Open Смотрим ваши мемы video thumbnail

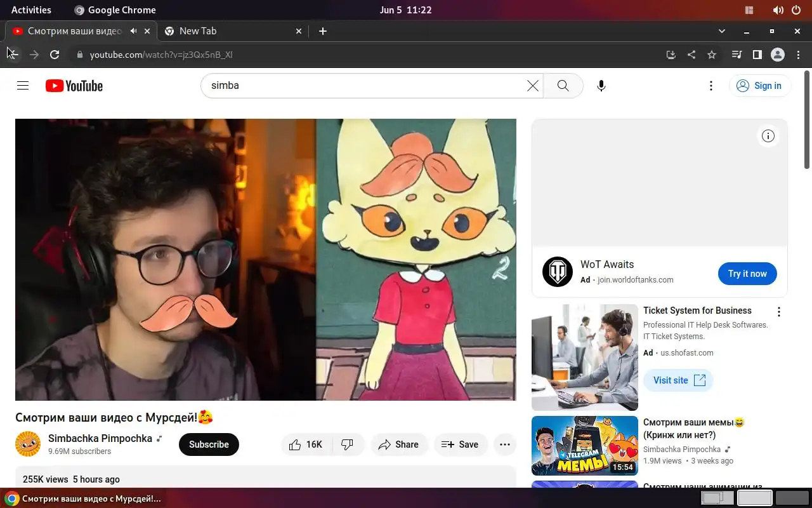click(x=585, y=446)
